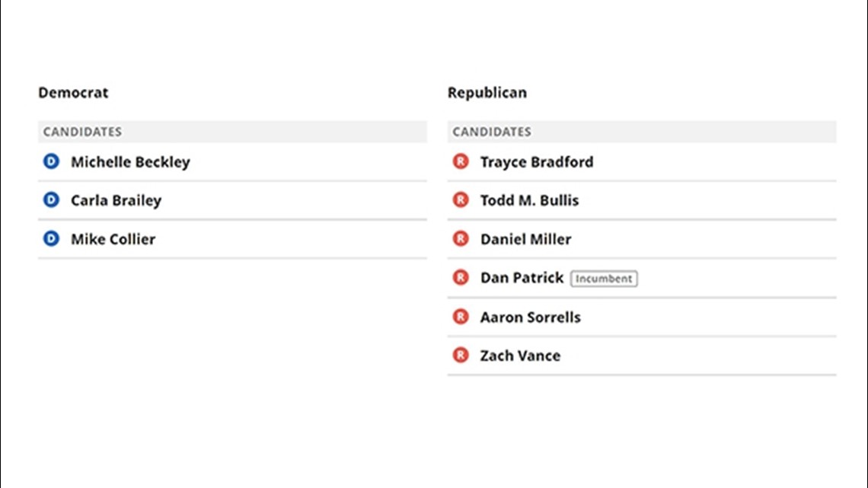Click the R icon beside Dan Patrick
The height and width of the screenshot is (488, 868).
point(461,277)
